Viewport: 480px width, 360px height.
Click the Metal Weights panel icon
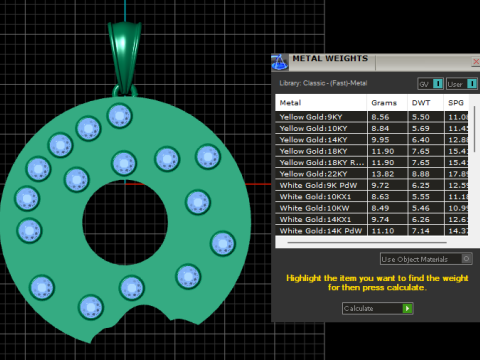[x=279, y=62]
